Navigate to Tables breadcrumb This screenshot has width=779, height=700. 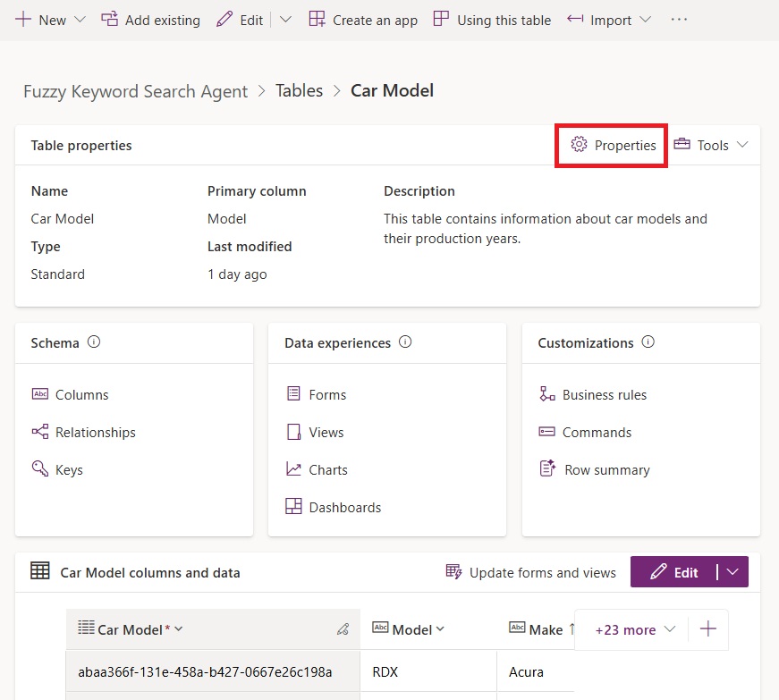pos(299,91)
